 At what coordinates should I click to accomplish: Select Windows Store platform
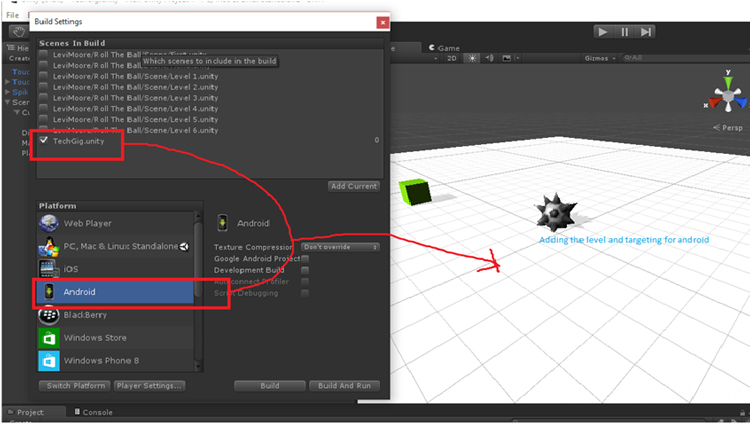[116, 338]
